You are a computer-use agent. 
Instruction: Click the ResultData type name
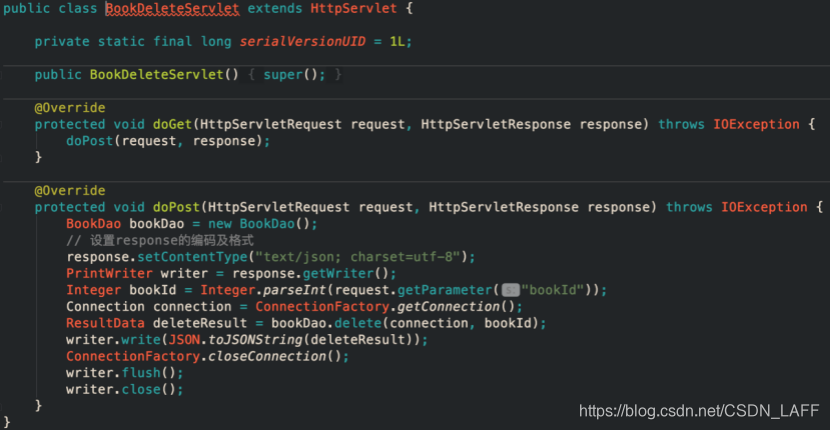tap(105, 323)
